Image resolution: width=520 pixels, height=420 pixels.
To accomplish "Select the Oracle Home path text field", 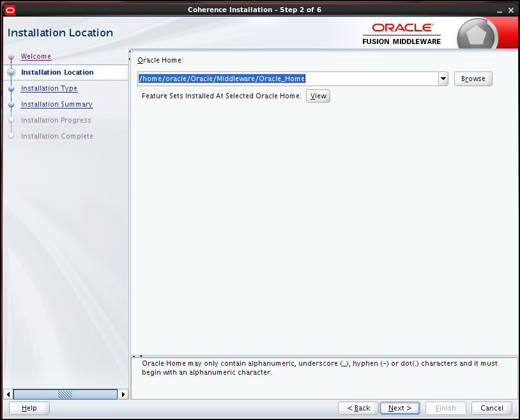I will click(x=287, y=79).
